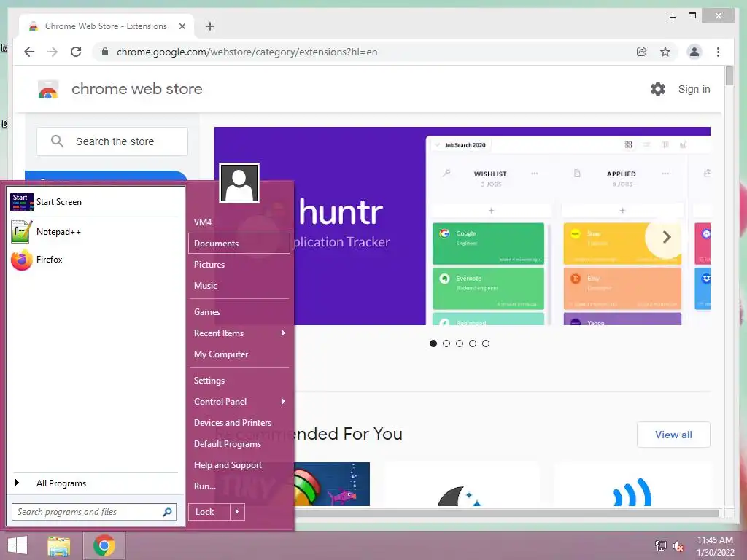Image resolution: width=747 pixels, height=560 pixels.
Task: Click Sign in on the web store
Action: click(694, 89)
